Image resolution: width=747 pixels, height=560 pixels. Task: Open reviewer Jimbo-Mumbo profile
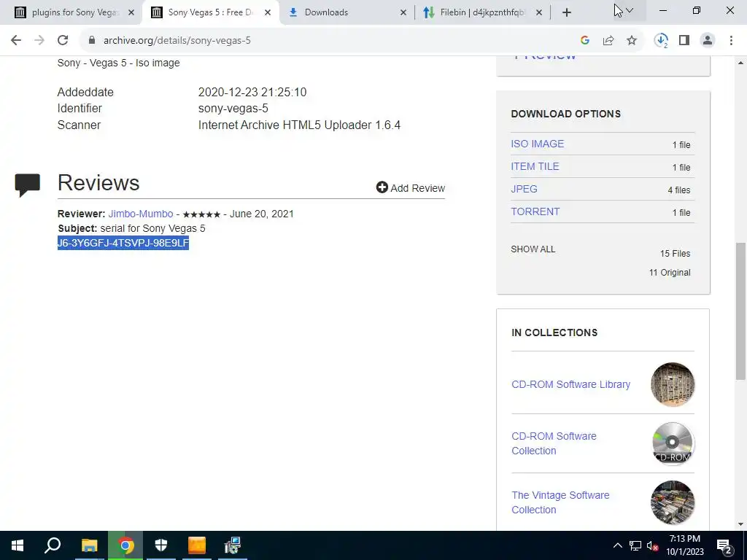click(x=141, y=214)
